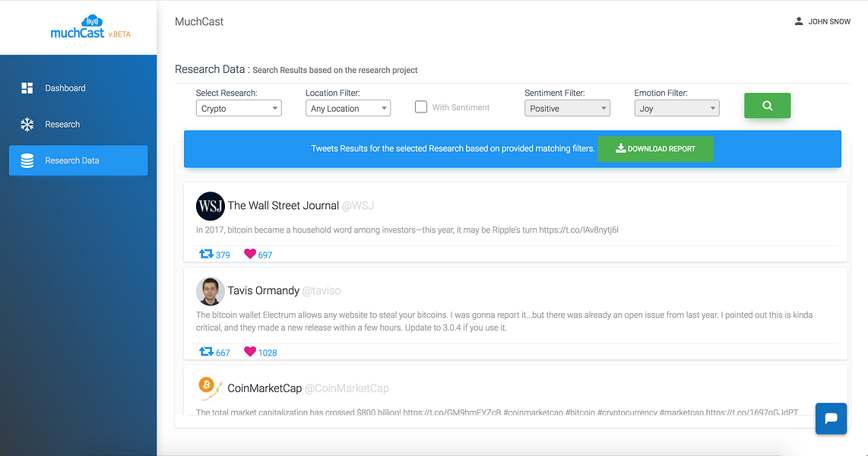Click retweet icon on WSJ tweet

(206, 254)
